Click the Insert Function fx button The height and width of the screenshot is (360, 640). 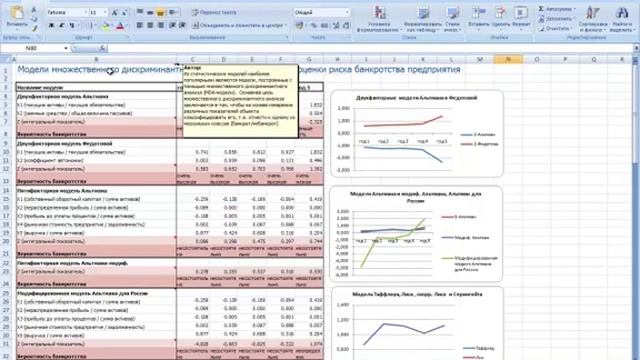102,48
